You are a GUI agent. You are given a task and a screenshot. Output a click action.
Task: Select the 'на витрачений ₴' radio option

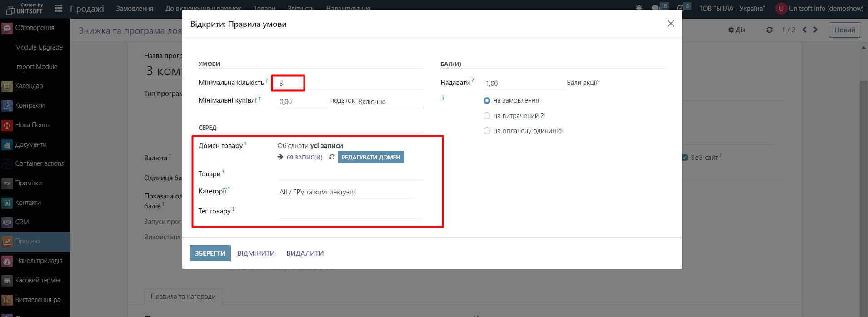487,116
